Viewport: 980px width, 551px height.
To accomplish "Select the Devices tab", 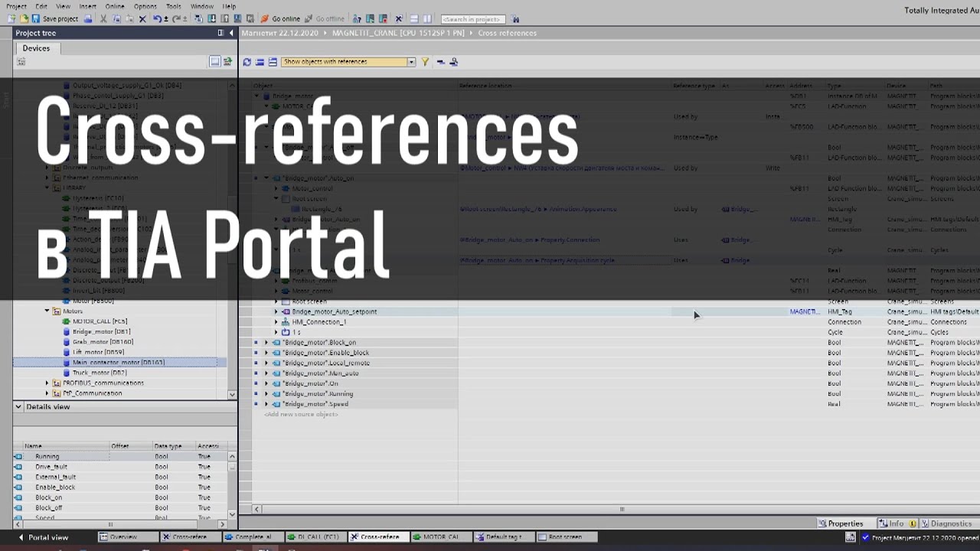I will point(36,48).
